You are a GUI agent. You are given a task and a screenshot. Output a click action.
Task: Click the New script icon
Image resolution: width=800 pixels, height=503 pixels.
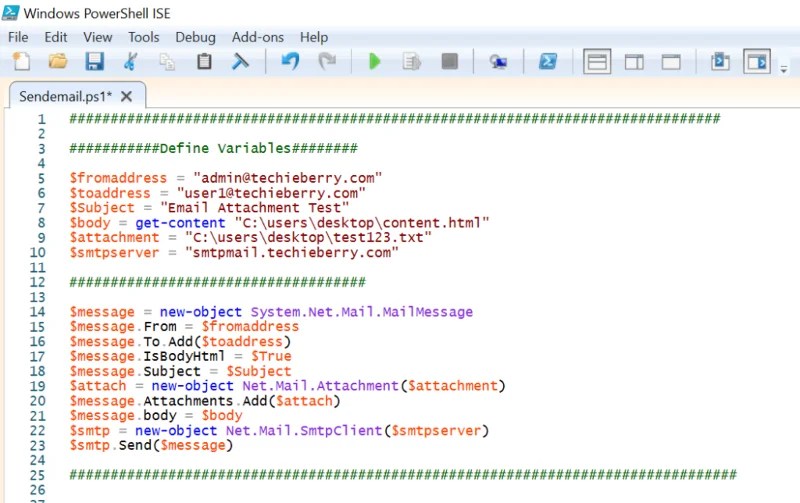point(21,62)
